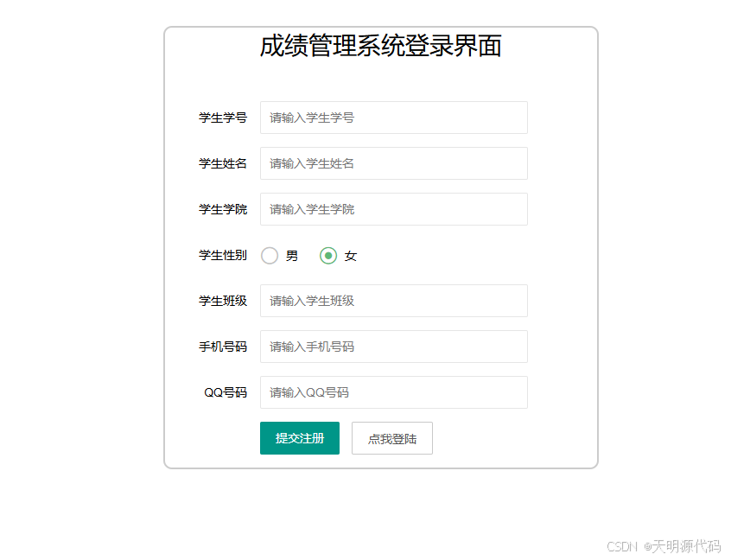
Task: Select the 女 gender radio button
Action: [328, 255]
